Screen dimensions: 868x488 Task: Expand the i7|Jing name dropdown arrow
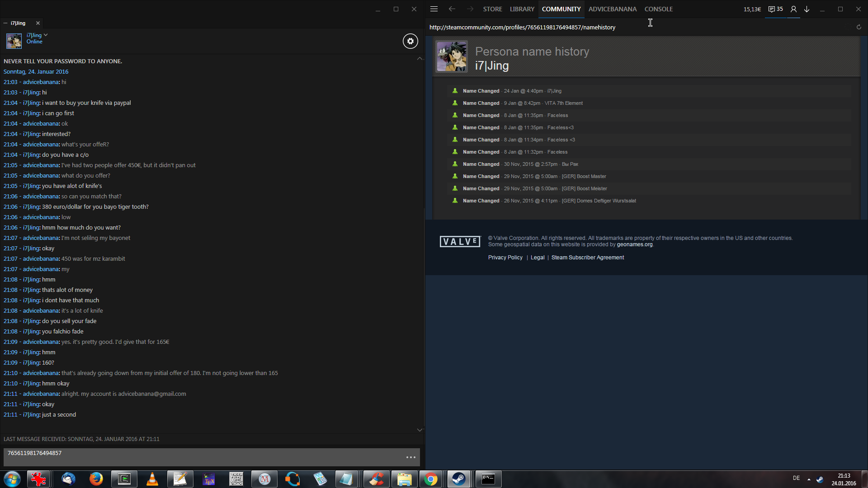pyautogui.click(x=46, y=35)
